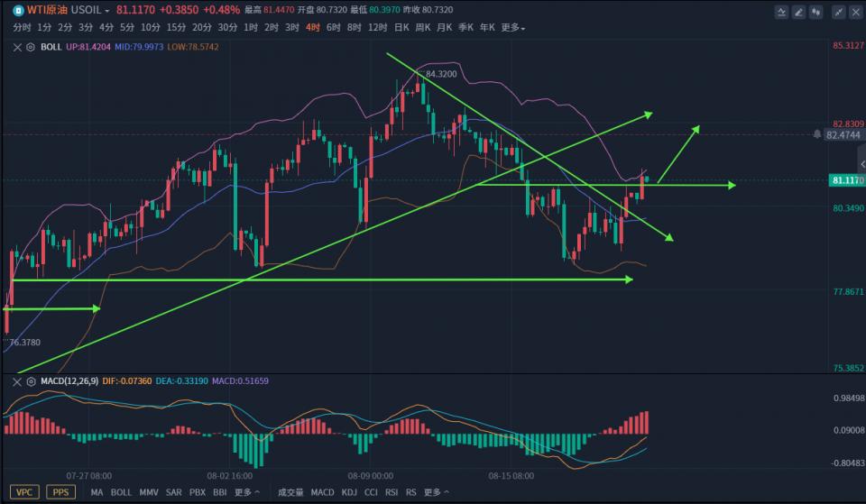Select the 5分 timeframe
The height and width of the screenshot is (504, 866).
coord(127,28)
